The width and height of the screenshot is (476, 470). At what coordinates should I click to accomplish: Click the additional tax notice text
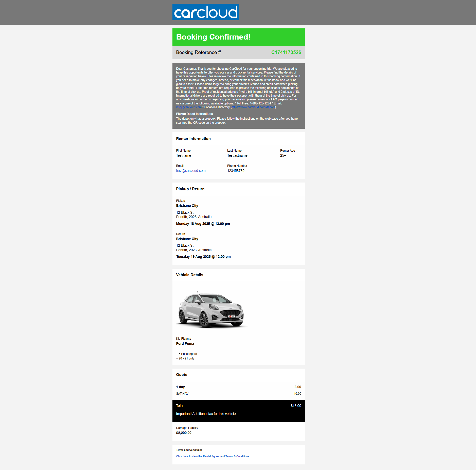tap(206, 414)
